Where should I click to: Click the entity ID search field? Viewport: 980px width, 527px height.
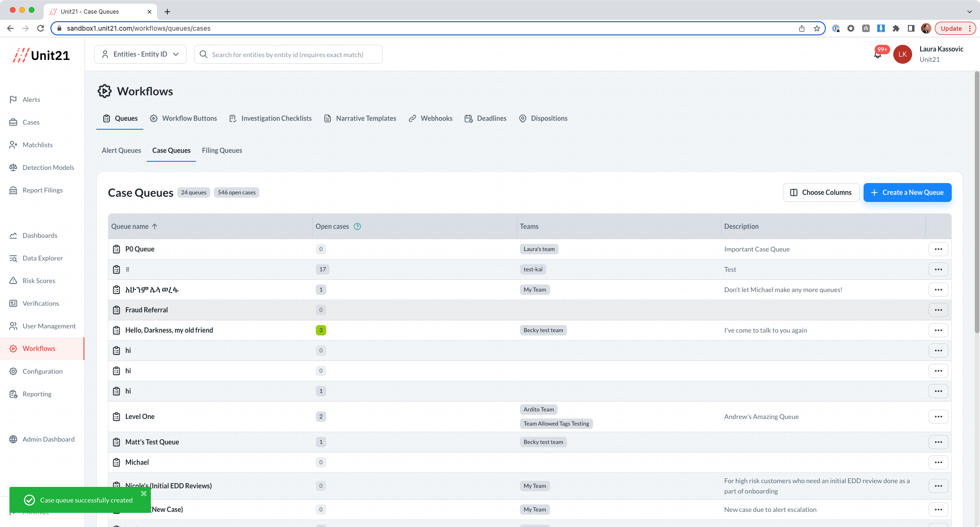tap(288, 55)
